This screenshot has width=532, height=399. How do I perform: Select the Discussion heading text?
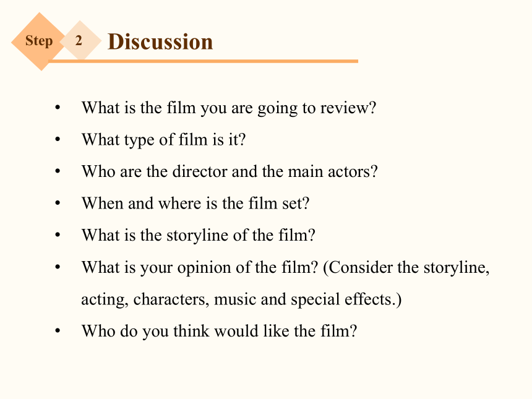[160, 41]
